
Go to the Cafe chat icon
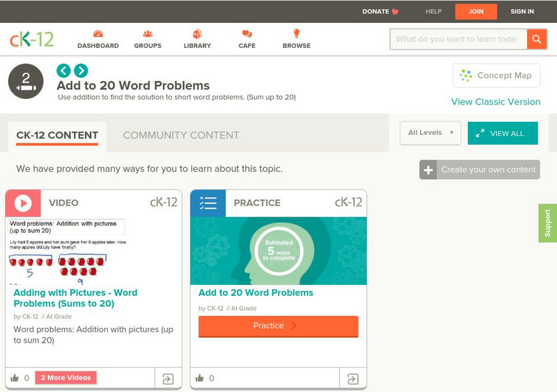(246, 34)
